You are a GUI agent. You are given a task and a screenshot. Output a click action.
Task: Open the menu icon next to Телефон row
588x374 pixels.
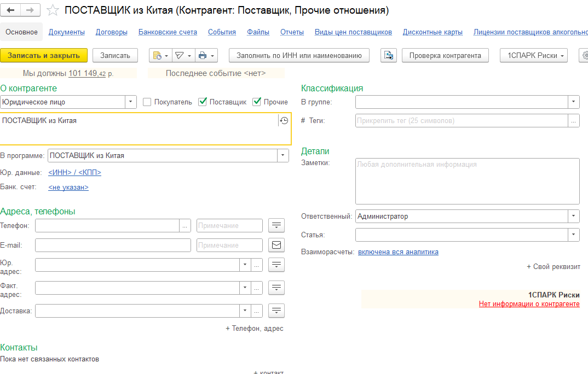(x=276, y=225)
